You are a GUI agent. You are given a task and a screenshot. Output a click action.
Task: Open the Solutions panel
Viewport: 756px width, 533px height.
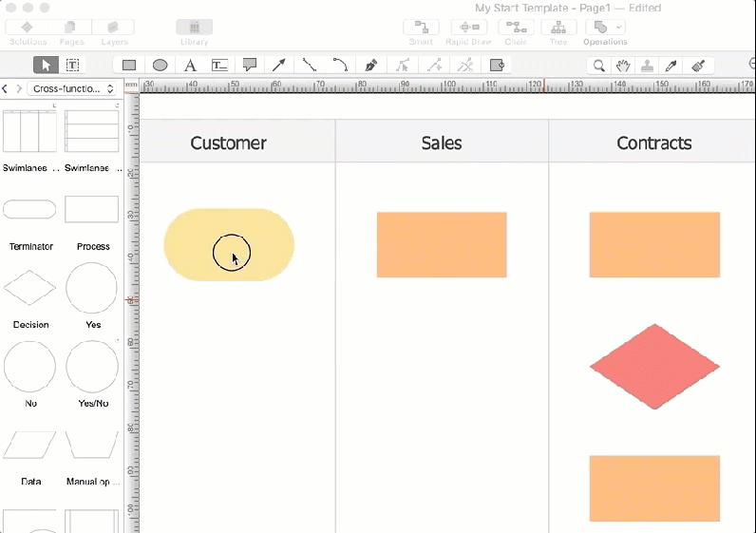(x=28, y=28)
